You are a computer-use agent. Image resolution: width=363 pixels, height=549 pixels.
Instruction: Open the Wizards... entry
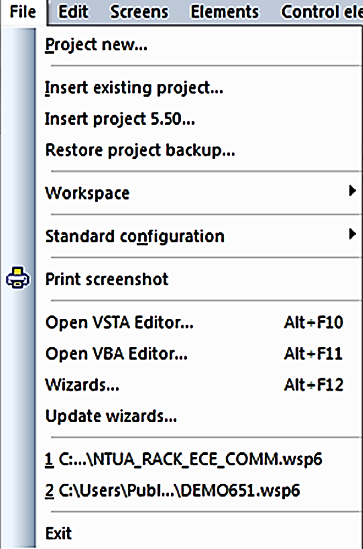(x=199, y=385)
